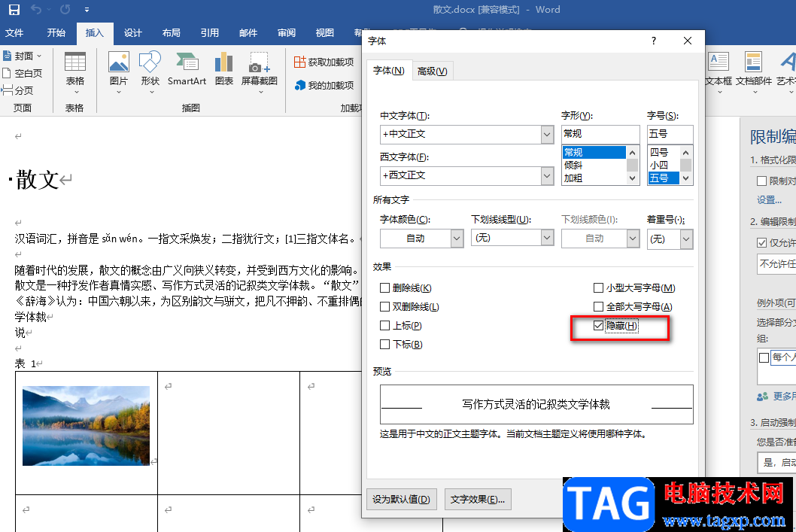This screenshot has width=796, height=532.
Task: Click the Settings (设置...) link
Action: tap(769, 200)
